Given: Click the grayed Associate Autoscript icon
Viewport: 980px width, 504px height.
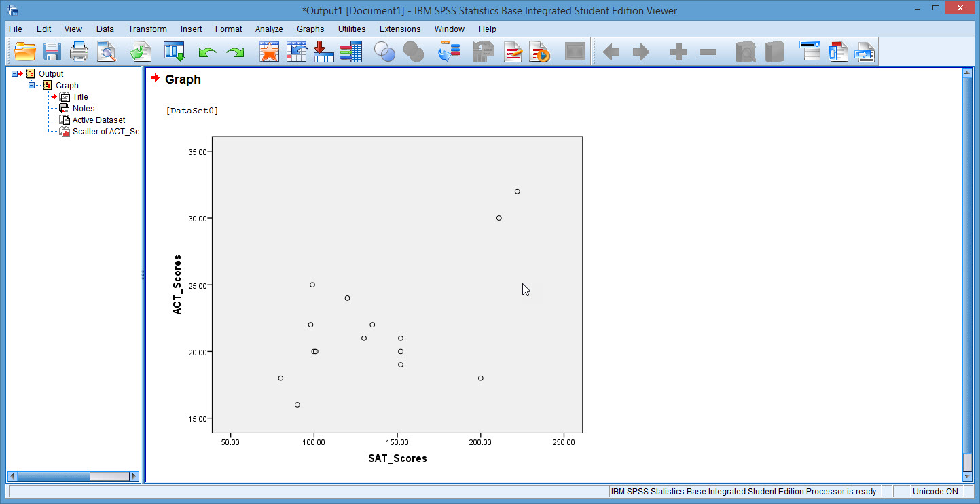Looking at the screenshot, I should coord(484,52).
